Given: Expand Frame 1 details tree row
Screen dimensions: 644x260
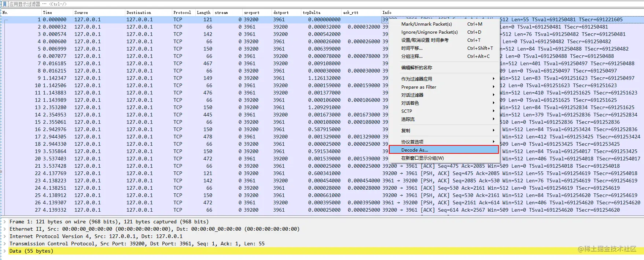Looking at the screenshot, I should tap(5, 222).
